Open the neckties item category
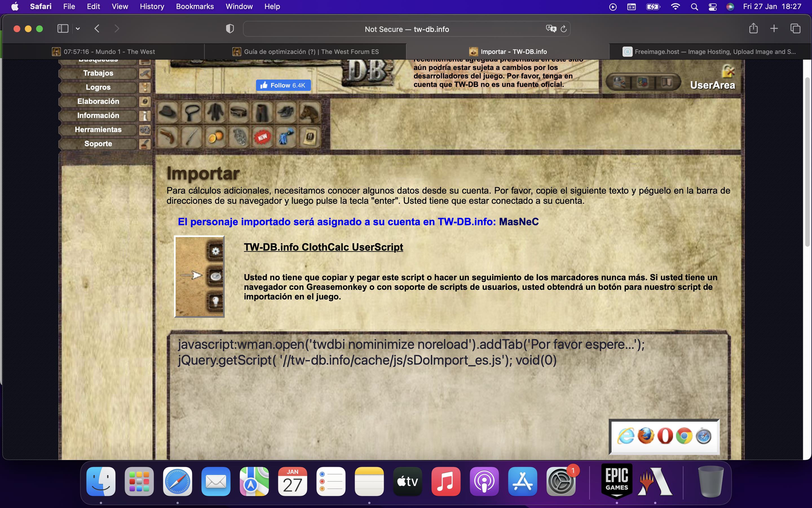 [x=192, y=112]
